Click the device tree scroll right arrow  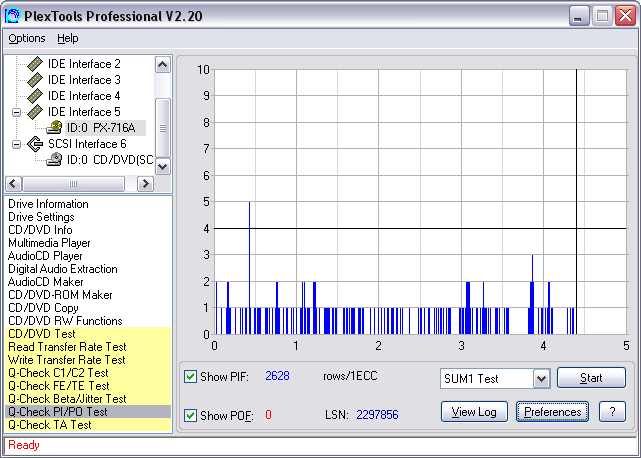(145, 184)
